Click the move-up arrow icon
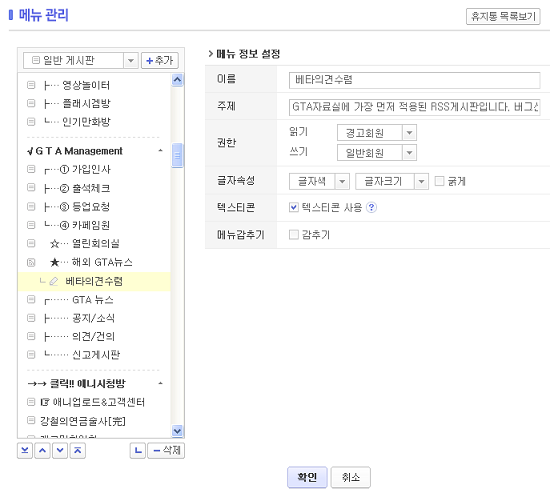The height and width of the screenshot is (497, 550). pos(42,450)
